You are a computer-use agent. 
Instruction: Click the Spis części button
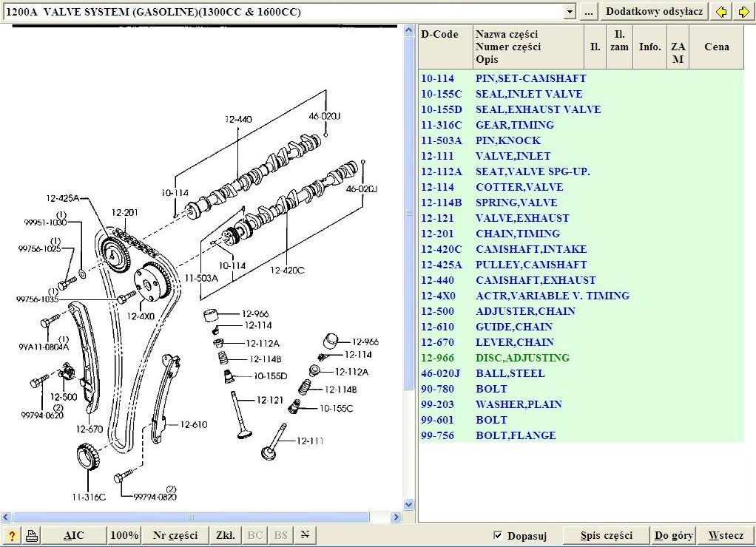(x=606, y=536)
